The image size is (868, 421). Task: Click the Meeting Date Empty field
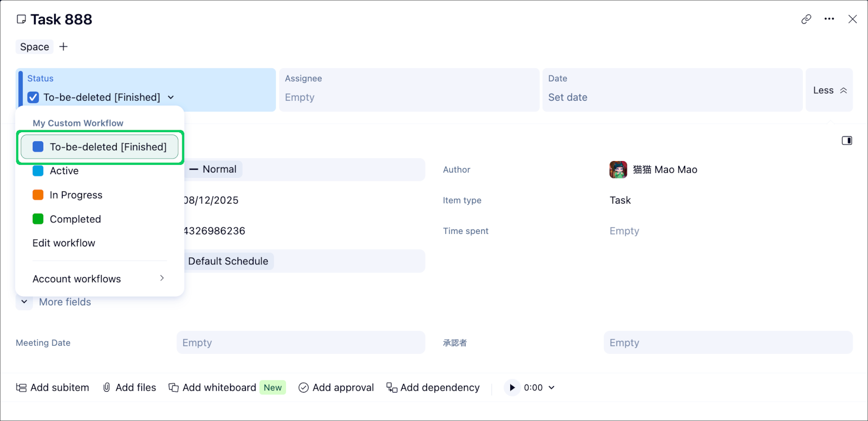click(301, 342)
